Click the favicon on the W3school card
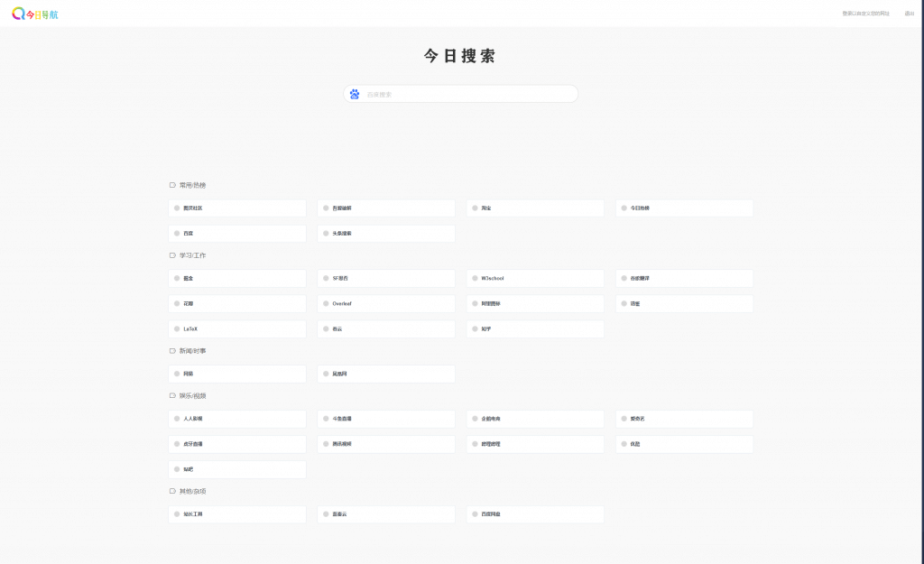This screenshot has height=564, width=924. coord(475,278)
